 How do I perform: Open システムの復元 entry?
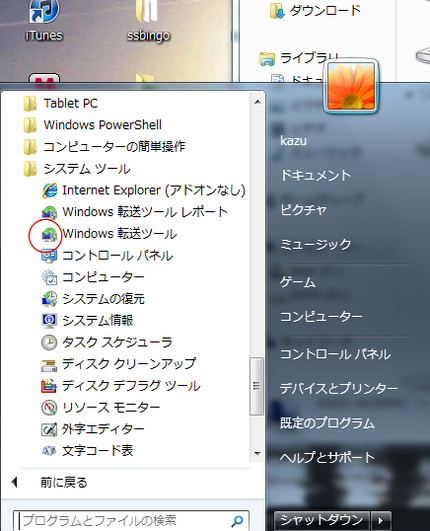point(93,299)
